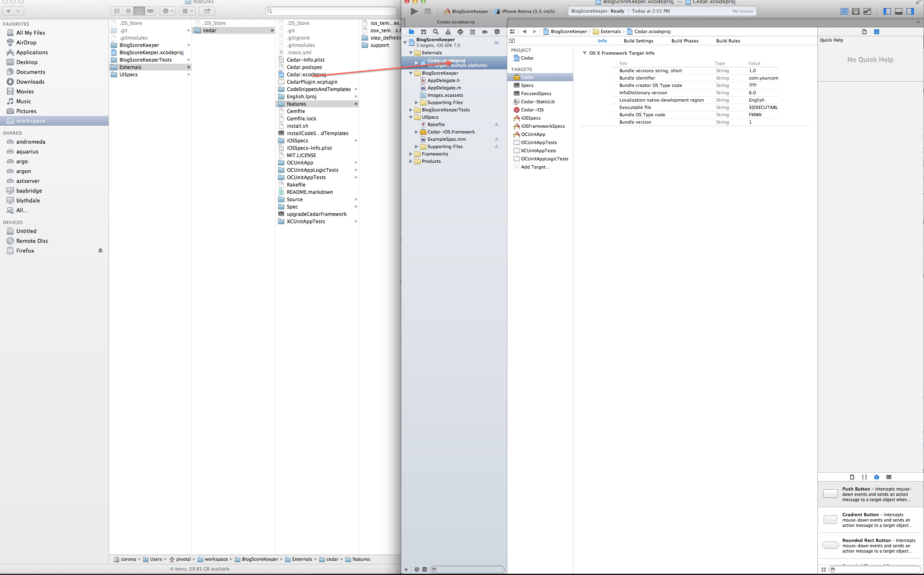The image size is (924, 575).
Task: Toggle library icon view at bottom of utilities
Action: click(x=824, y=570)
